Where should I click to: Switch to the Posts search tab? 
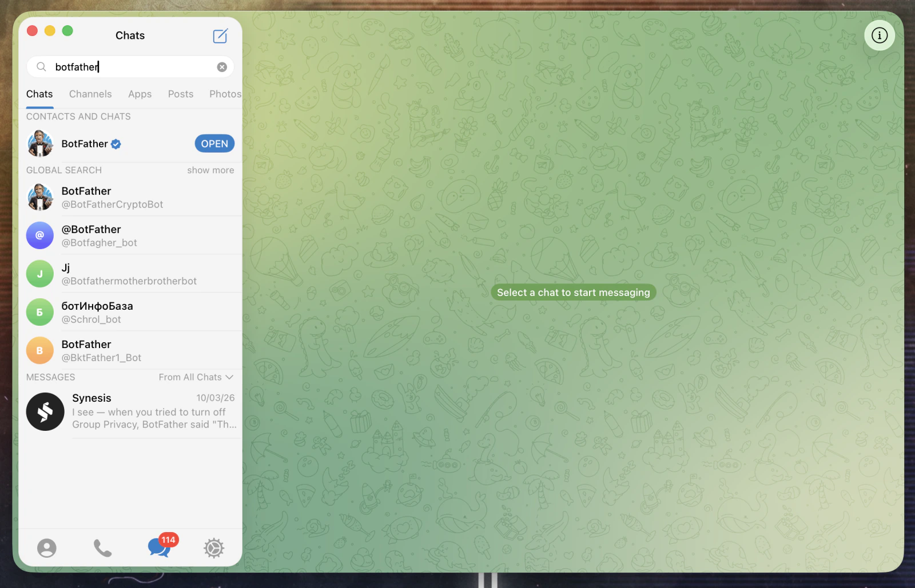181,94
